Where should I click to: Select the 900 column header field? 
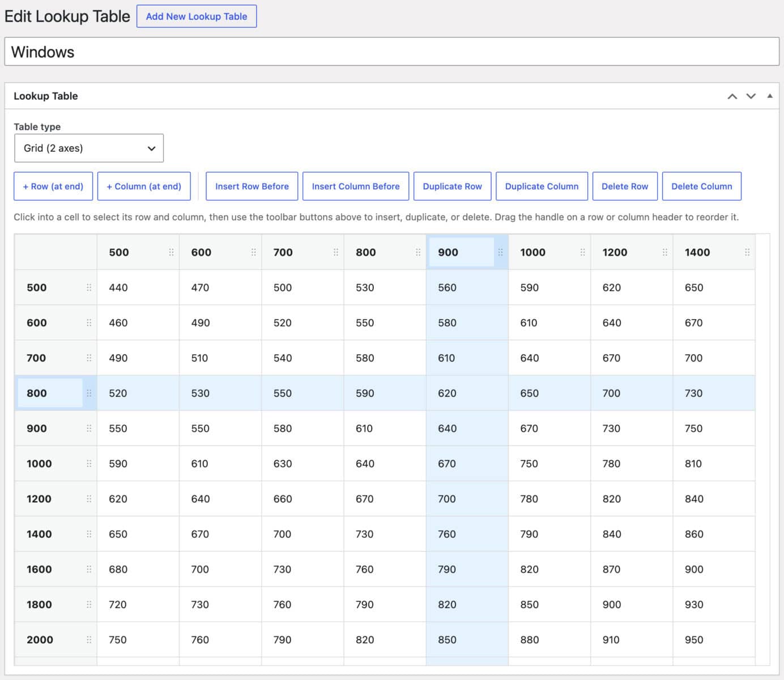click(x=462, y=252)
